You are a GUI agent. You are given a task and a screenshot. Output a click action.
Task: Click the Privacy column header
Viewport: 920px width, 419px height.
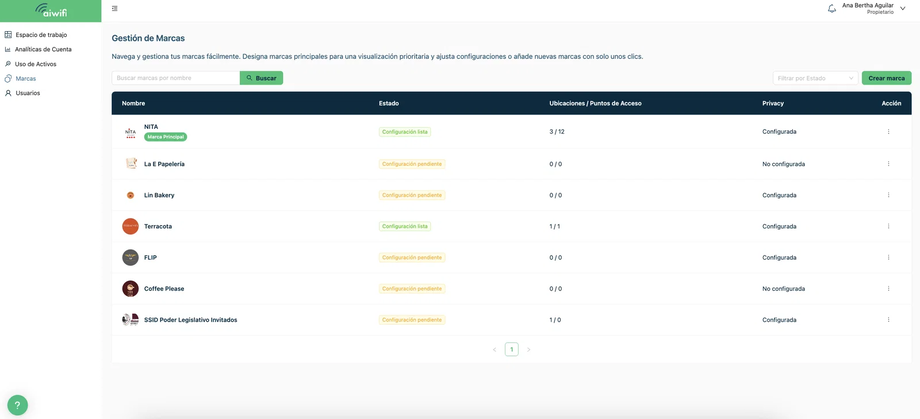pos(773,103)
